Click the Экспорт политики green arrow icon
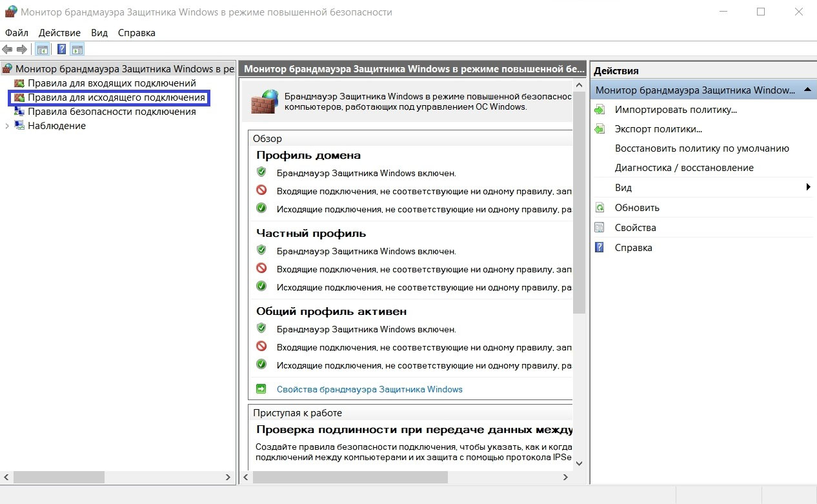 point(600,129)
